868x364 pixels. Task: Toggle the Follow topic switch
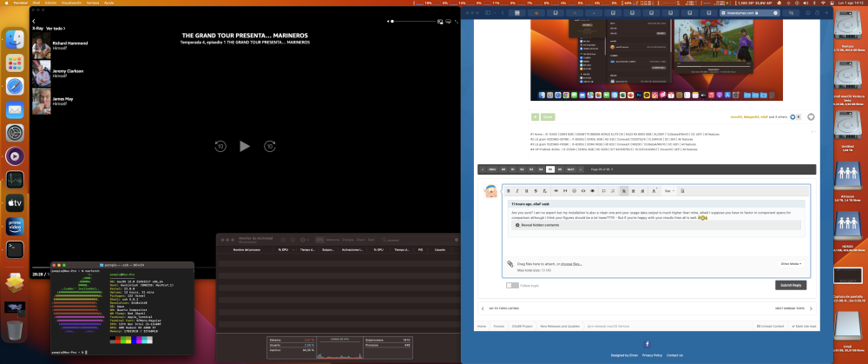pos(512,285)
